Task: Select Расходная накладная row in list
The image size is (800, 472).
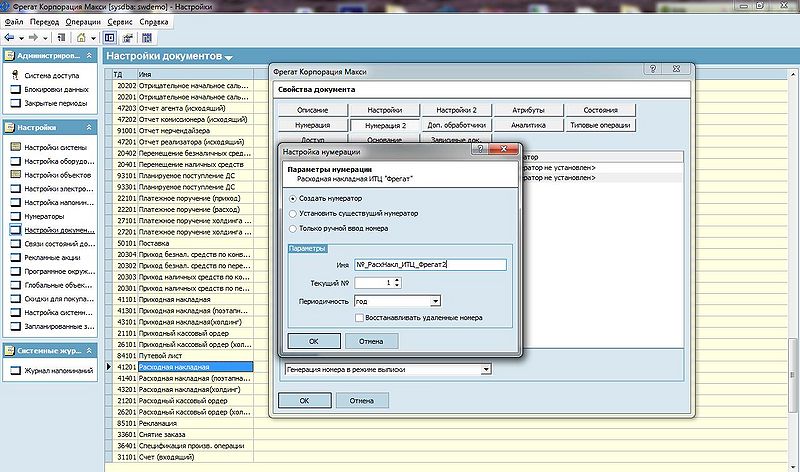Action: (x=195, y=366)
